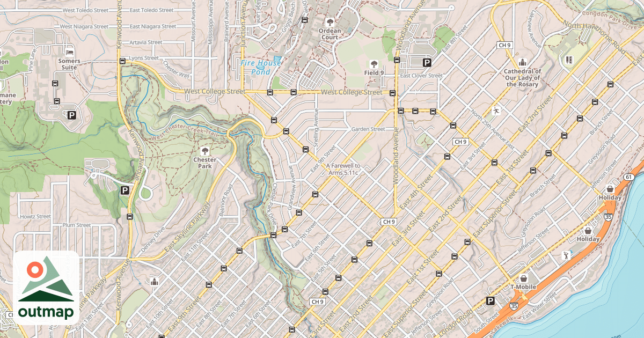Click the running figure icon near North 25th Avenue
Viewport: 644px width, 338px height.
tap(496, 110)
